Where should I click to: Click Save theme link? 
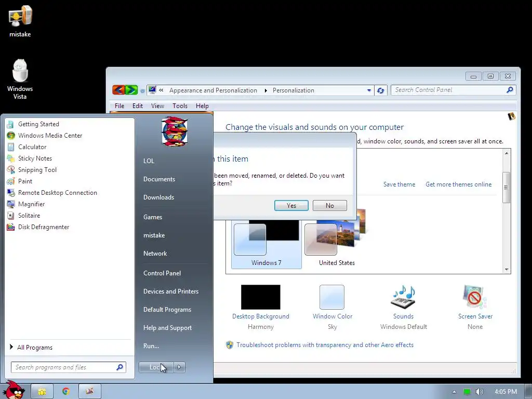click(399, 184)
